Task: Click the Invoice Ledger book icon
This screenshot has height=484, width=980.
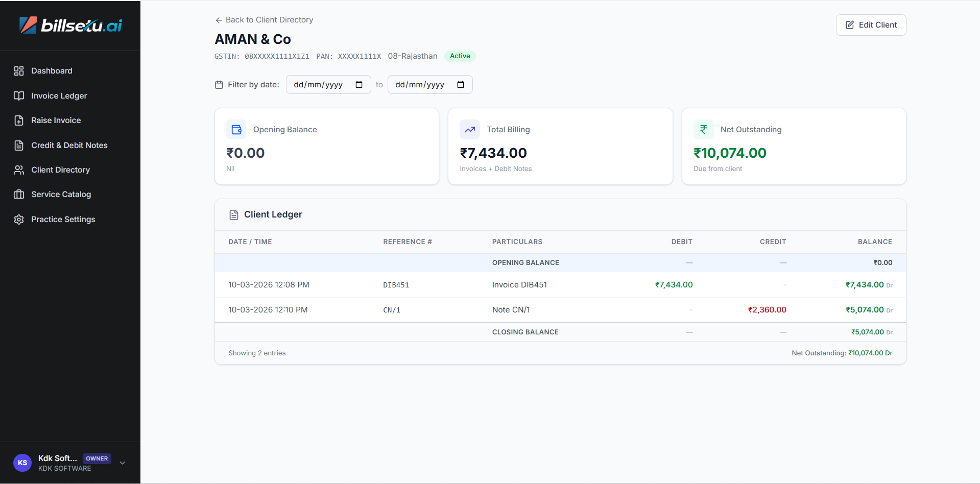Action: tap(19, 96)
